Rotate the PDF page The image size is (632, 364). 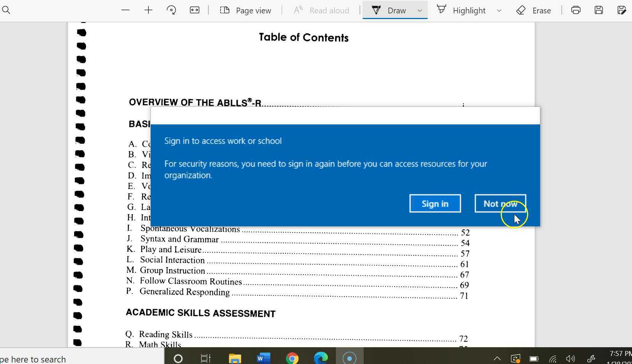coord(171,10)
